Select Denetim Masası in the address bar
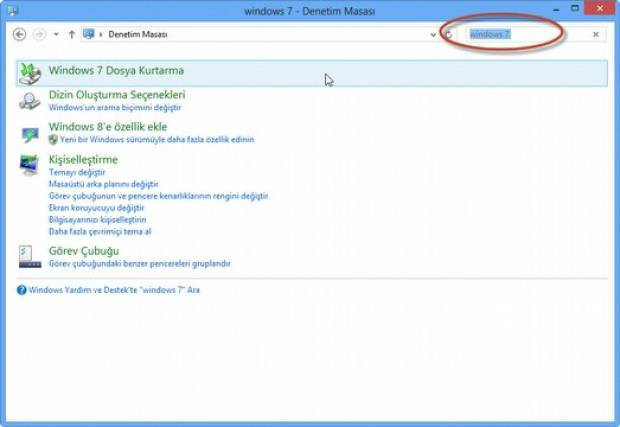Screen dimensions: 620x427 click(138, 34)
